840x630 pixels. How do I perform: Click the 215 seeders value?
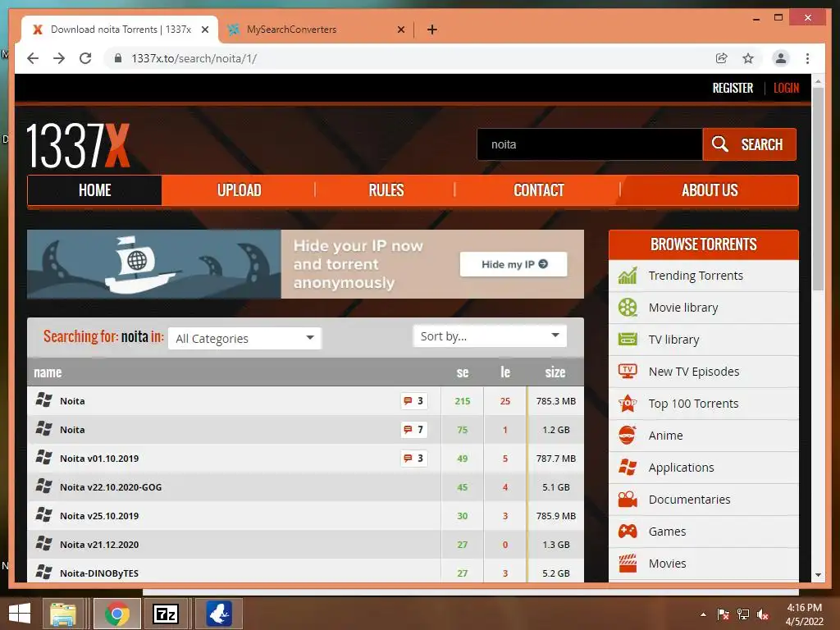pos(463,400)
